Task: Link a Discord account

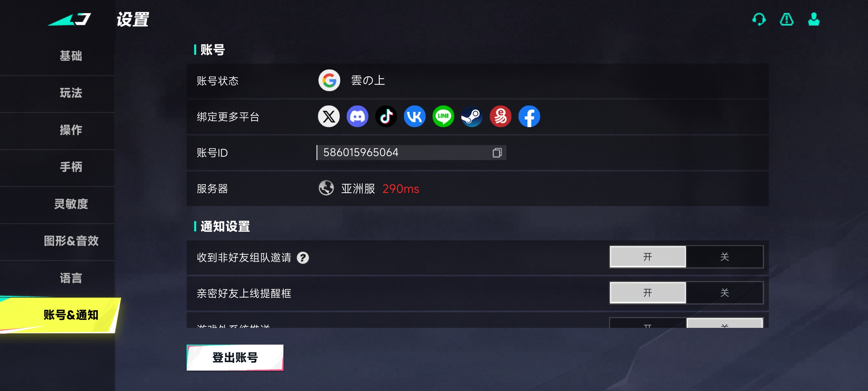Action: [x=357, y=117]
